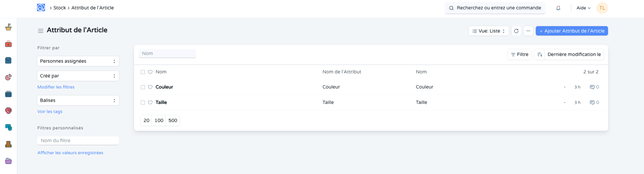The image size is (644, 174).
Task: Open the Créé par filter dropdown
Action: click(x=78, y=76)
